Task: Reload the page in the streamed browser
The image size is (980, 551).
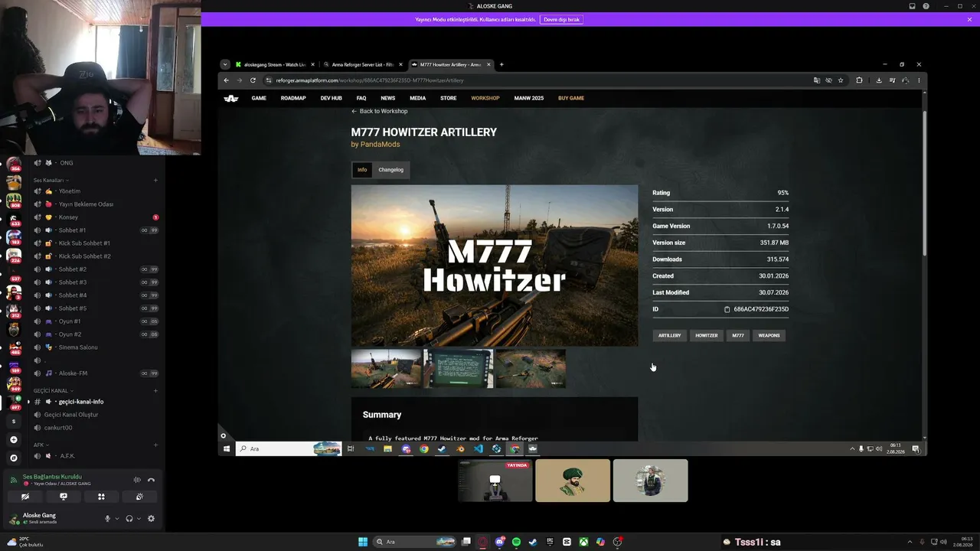Action: tap(253, 80)
